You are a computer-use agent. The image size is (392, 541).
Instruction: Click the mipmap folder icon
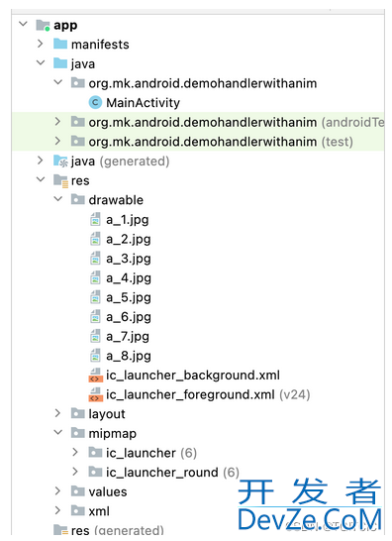pos(78,433)
